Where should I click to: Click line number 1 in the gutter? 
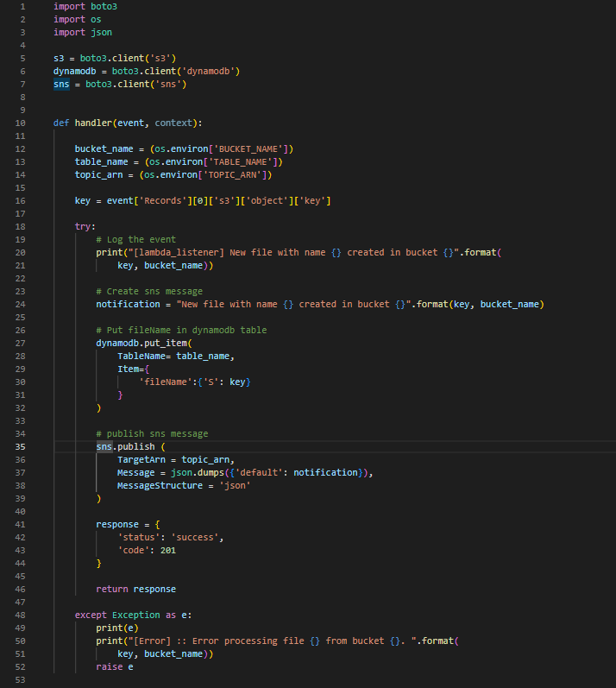(x=22, y=7)
